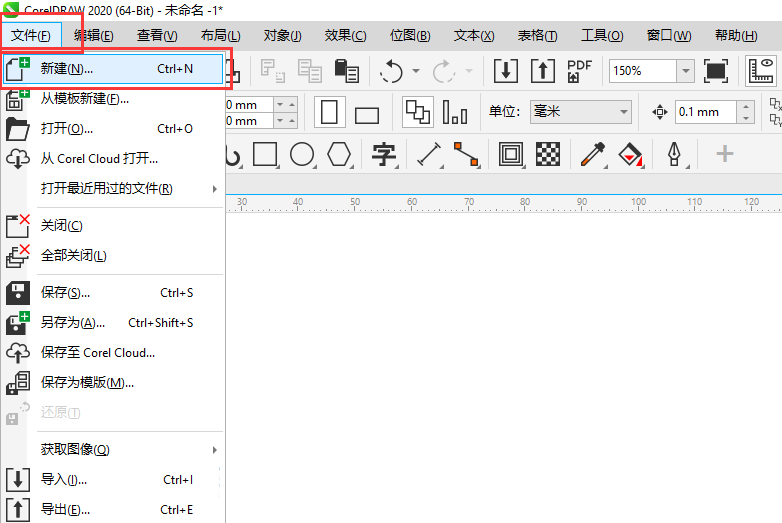Open the 单位 毫米 units dropdown
The image size is (782, 523).
point(581,112)
